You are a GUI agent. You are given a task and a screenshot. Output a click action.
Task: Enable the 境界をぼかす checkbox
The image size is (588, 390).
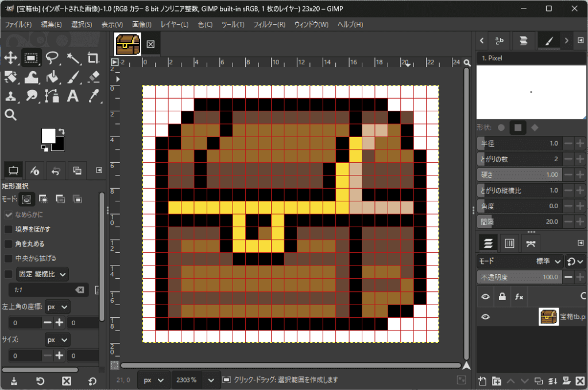9,229
